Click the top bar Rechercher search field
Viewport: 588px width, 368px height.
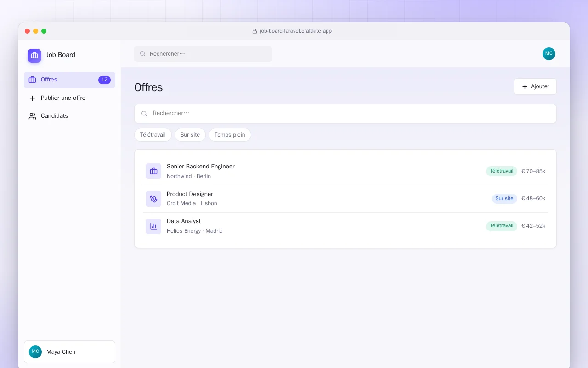(x=203, y=54)
